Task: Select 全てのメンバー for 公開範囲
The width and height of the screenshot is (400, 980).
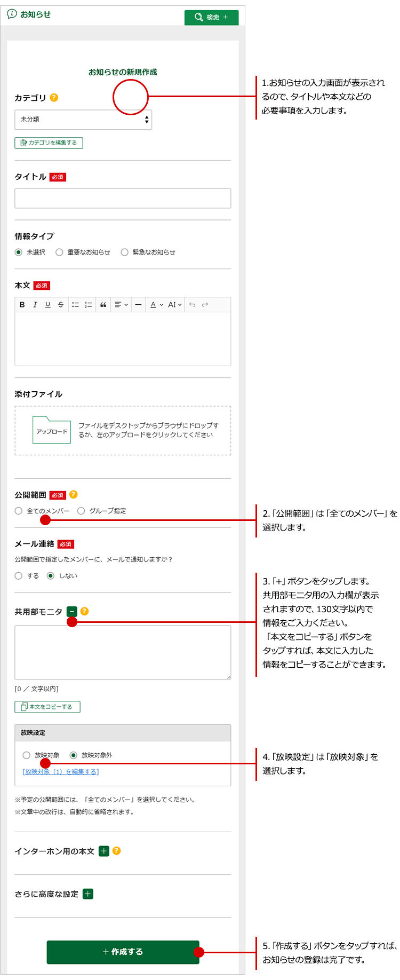Action: coord(19,511)
